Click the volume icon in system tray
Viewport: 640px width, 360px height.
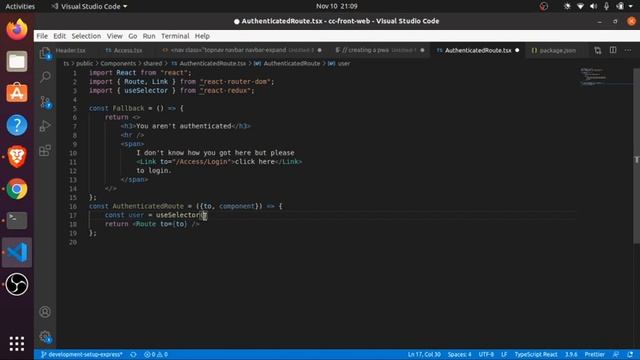593,6
